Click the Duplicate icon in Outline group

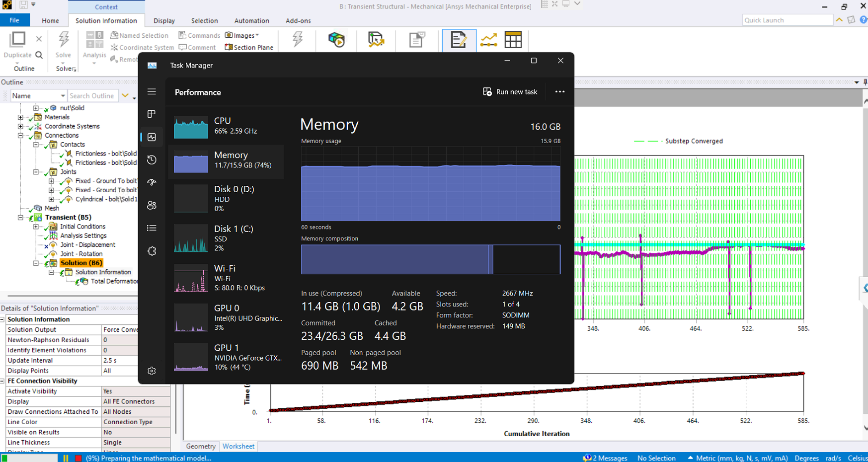pyautogui.click(x=18, y=39)
